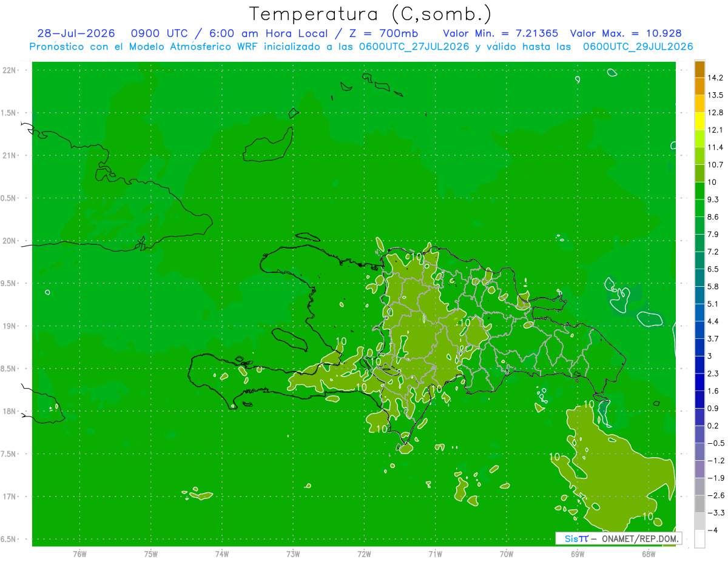Click the "75W" longitude axis label
This screenshot has height=562, width=728.
[x=151, y=554]
